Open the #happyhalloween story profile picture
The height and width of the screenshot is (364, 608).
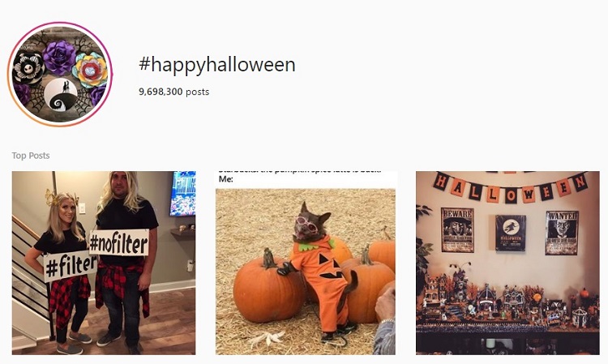pos(60,75)
